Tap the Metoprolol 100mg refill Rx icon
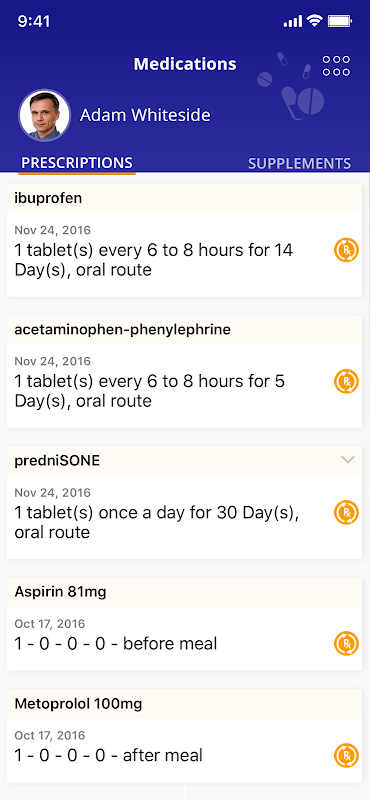Image resolution: width=370 pixels, height=800 pixels. pyautogui.click(x=347, y=755)
